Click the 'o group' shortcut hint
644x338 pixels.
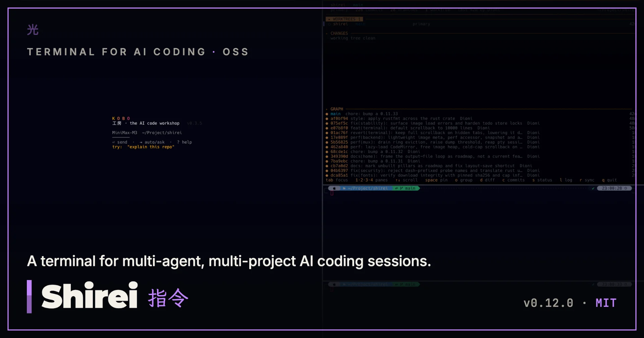pos(464,180)
